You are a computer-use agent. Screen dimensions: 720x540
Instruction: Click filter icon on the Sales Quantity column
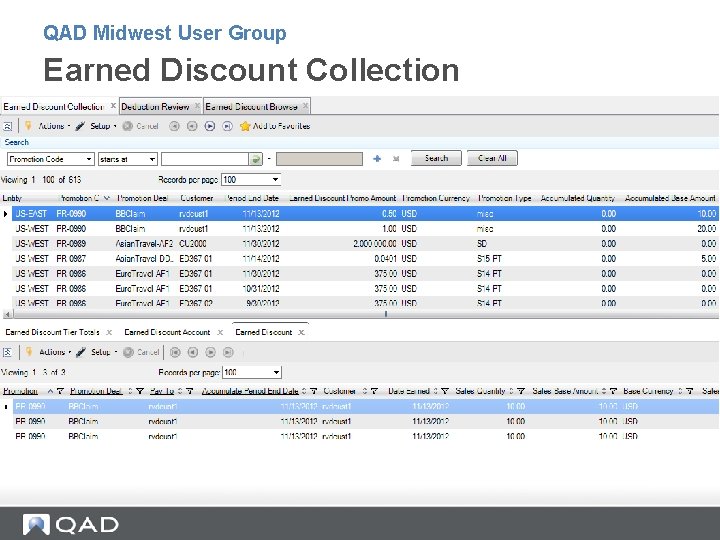(521, 391)
